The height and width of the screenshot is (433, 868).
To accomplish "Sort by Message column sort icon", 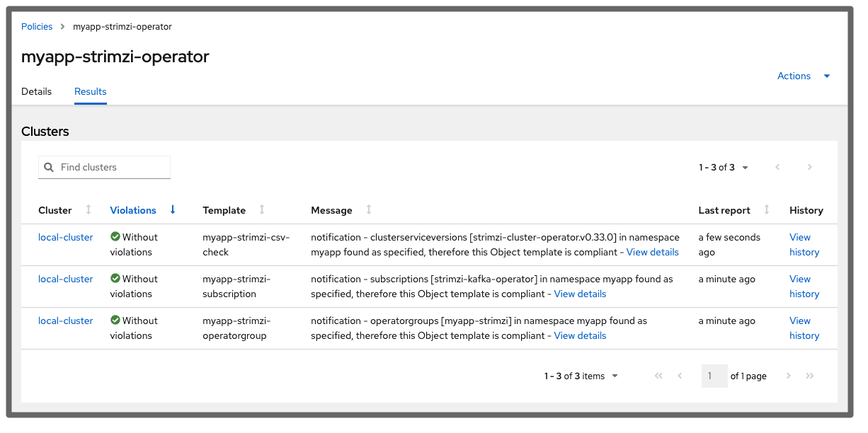I will [x=368, y=210].
